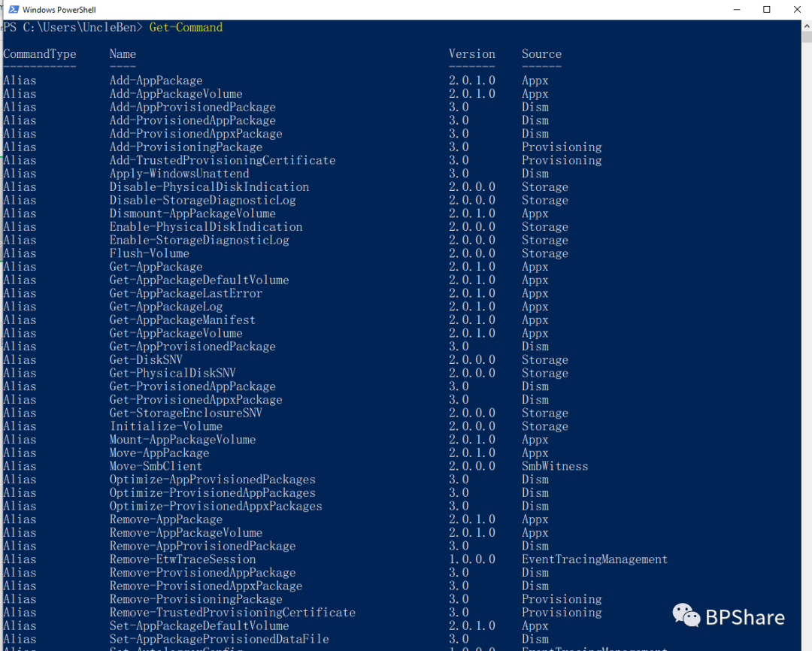Screen dimensions: 812x651
Task: Click the Remove-AppPackage entry
Action: [166, 519]
